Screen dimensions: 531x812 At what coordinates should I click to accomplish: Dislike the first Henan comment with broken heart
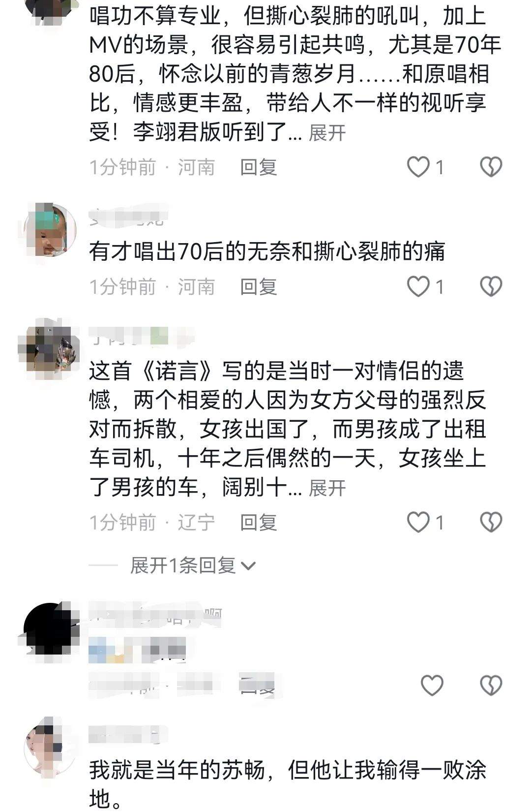tap(491, 167)
